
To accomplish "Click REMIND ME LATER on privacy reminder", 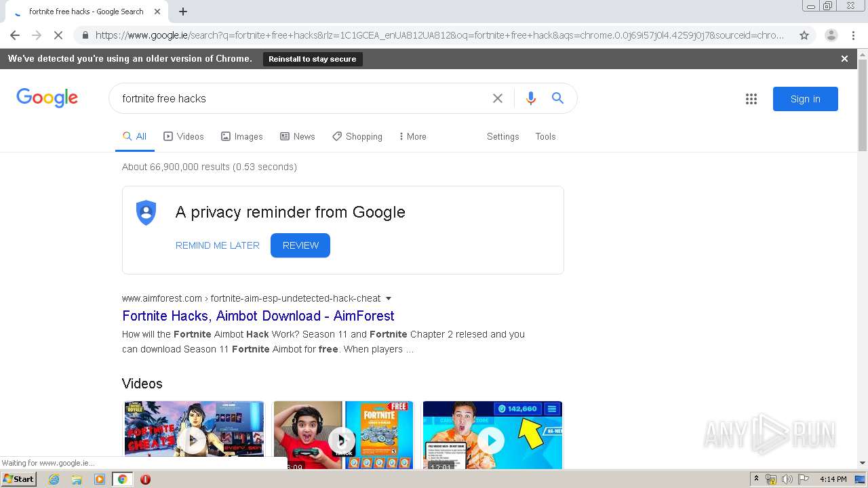I will (218, 245).
